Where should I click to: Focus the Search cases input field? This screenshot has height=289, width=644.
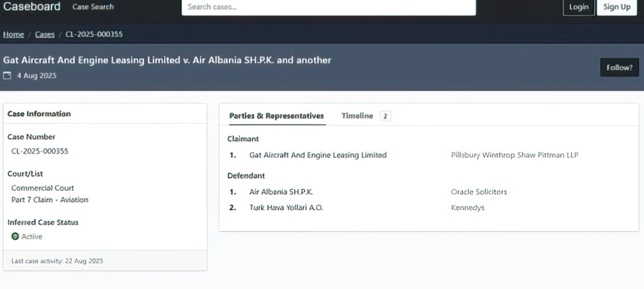coord(328,8)
